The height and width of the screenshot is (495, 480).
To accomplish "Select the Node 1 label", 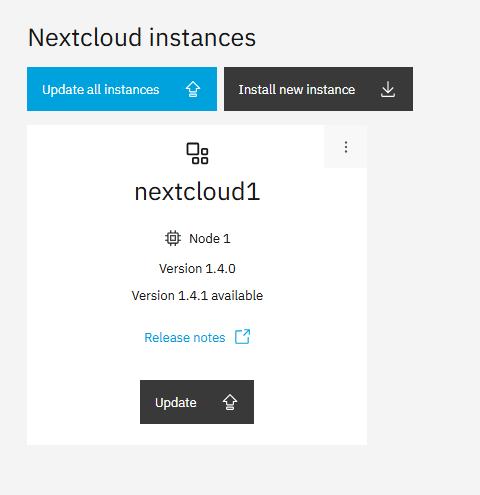I will click(210, 239).
